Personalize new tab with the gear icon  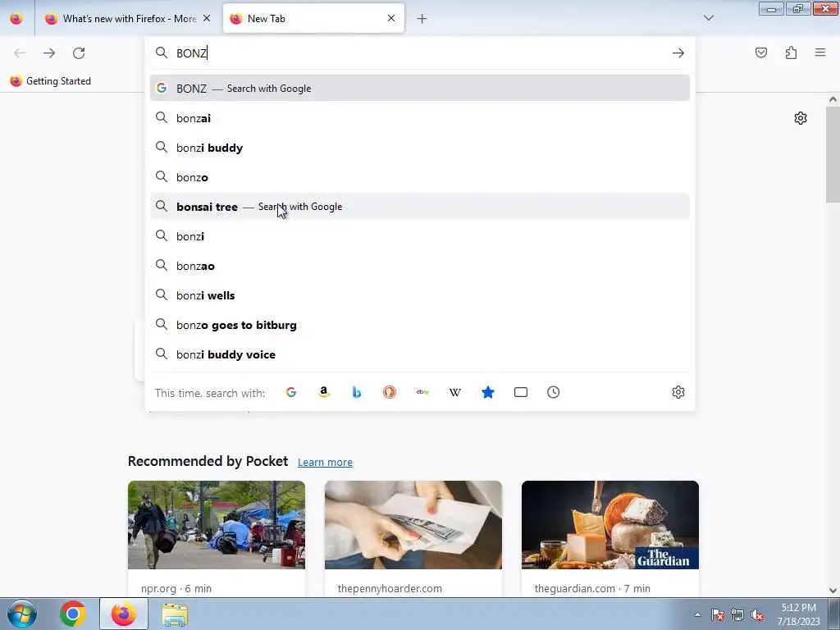(801, 118)
